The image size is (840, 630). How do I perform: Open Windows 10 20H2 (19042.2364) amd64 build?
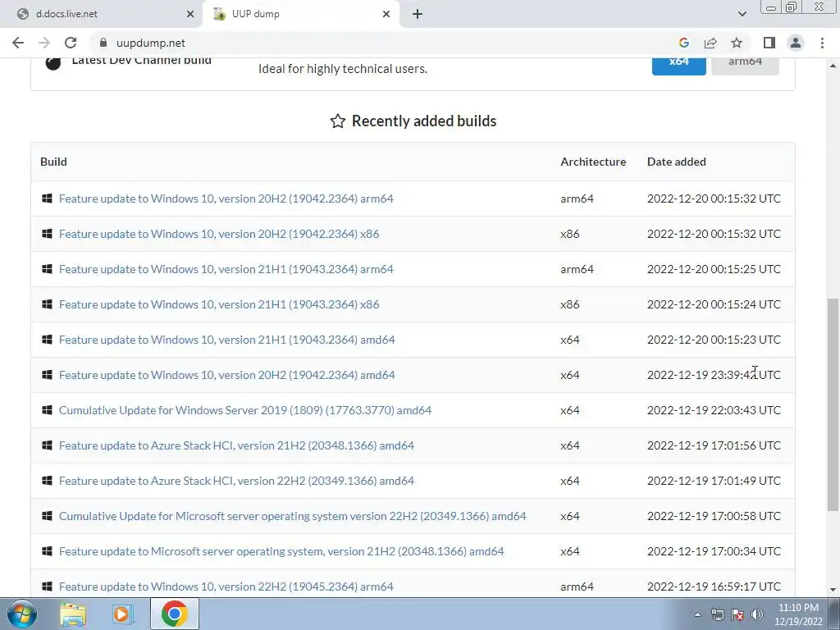tap(227, 375)
